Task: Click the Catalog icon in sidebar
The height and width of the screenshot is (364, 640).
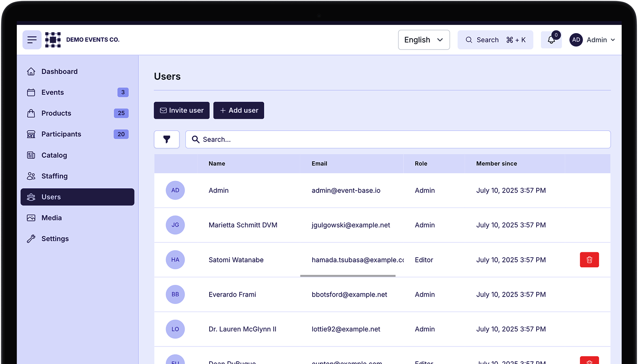Action: point(31,155)
